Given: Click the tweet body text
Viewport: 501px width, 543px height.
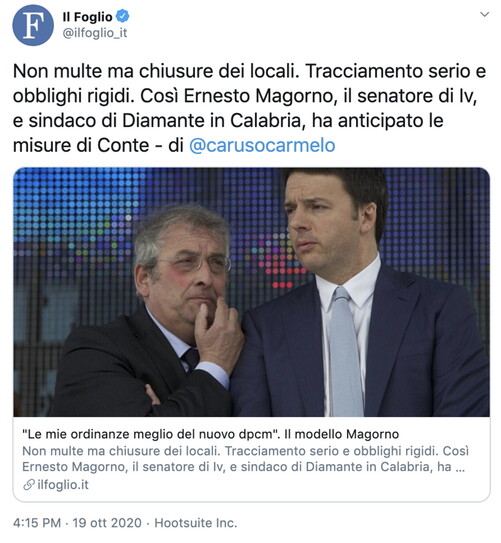Looking at the screenshot, I should [249, 108].
